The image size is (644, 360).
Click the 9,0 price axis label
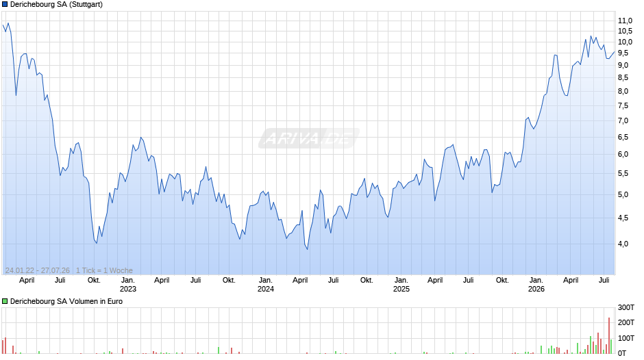click(x=623, y=65)
